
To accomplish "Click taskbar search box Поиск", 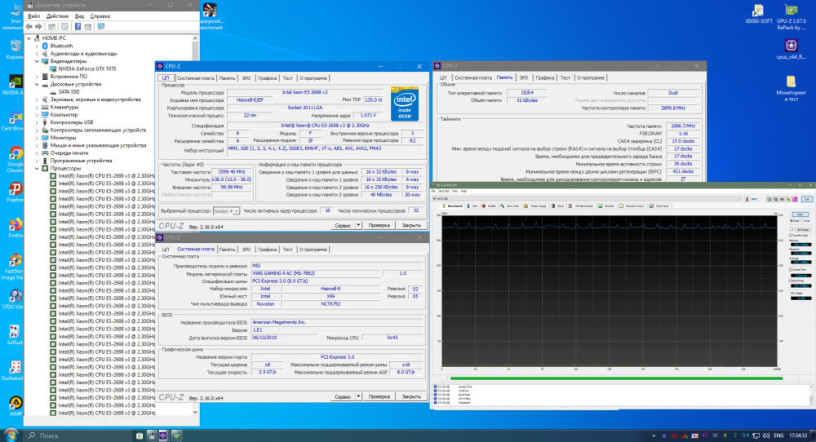I will (x=78, y=435).
